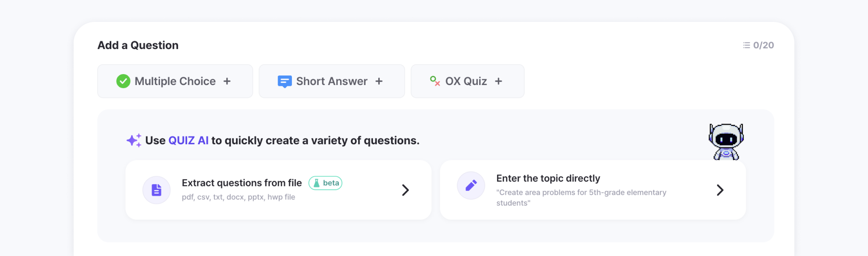This screenshot has height=256, width=868.
Task: Add a Short Answer question
Action: [331, 81]
